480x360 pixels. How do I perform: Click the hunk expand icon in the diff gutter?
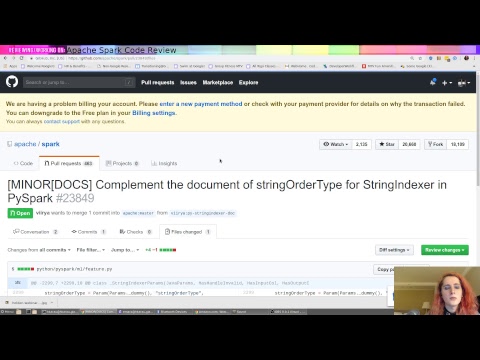coord(18,283)
